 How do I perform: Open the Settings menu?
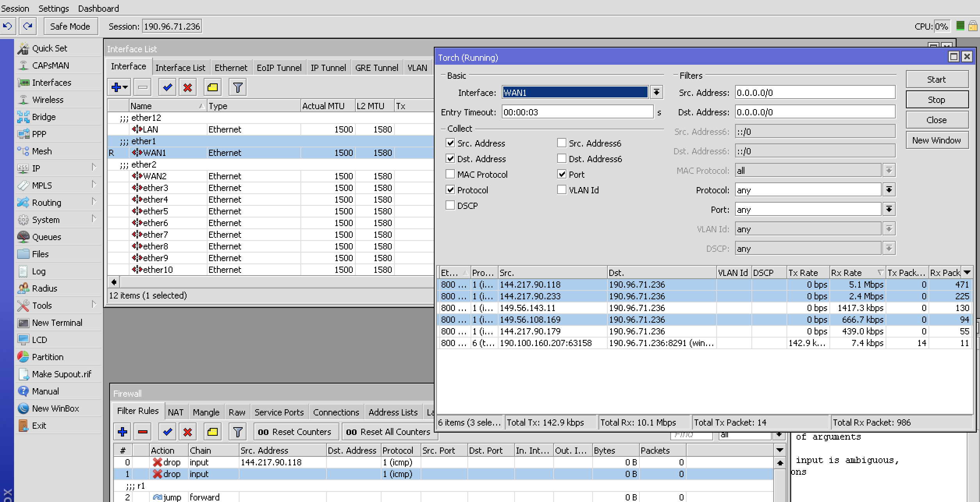tap(53, 8)
